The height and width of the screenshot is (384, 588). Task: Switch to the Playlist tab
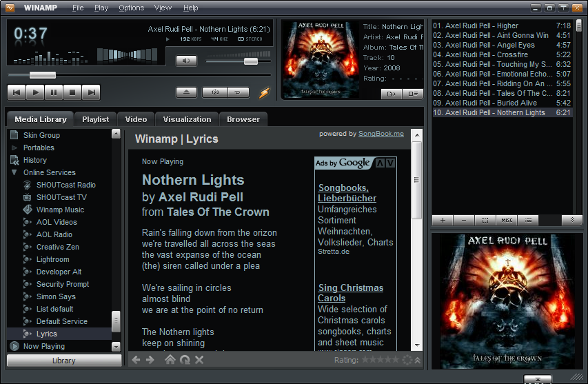pyautogui.click(x=96, y=119)
